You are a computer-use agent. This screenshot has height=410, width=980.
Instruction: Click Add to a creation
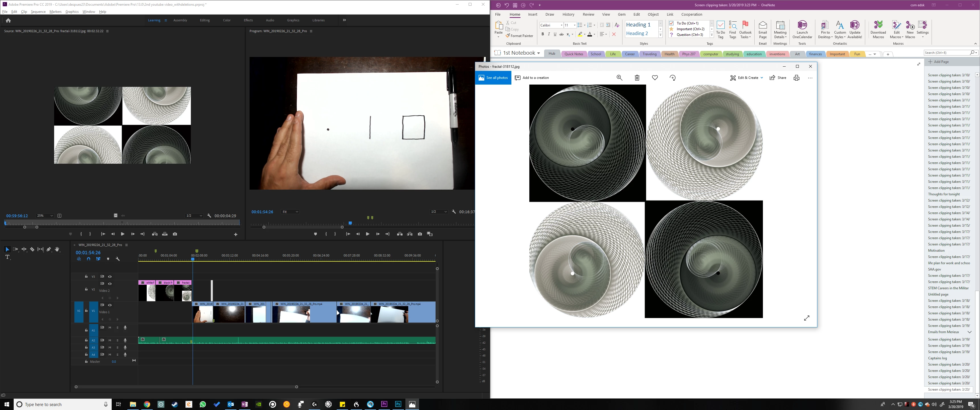[532, 78]
